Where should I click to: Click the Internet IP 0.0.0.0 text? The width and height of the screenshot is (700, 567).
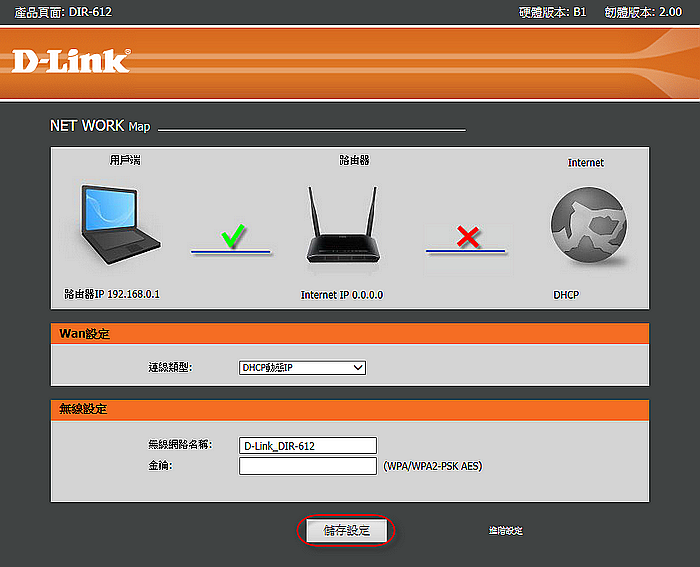(342, 296)
